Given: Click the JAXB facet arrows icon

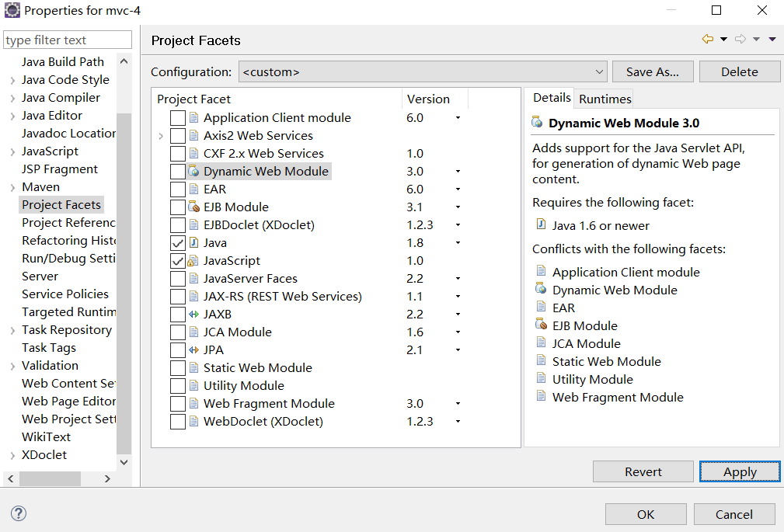Looking at the screenshot, I should coord(193,315).
